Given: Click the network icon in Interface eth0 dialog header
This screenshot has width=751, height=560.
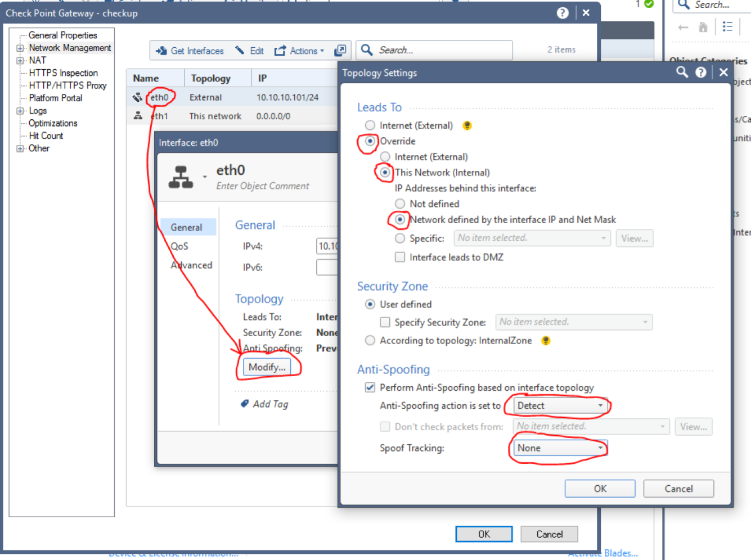Looking at the screenshot, I should pos(181,177).
